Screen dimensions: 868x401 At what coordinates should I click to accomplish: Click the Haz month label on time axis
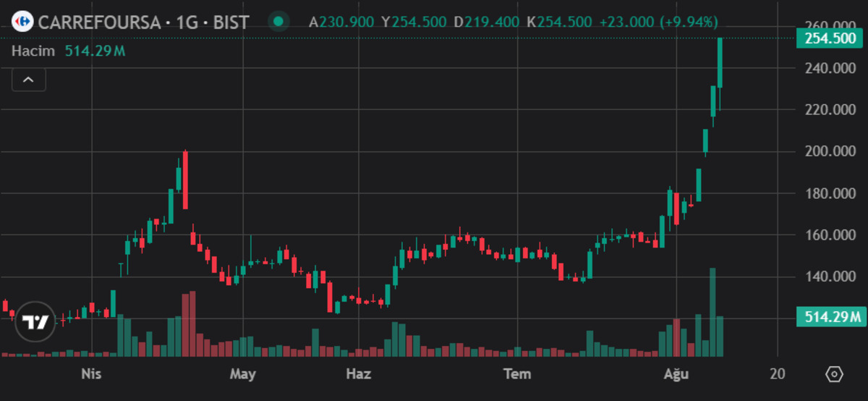359,374
